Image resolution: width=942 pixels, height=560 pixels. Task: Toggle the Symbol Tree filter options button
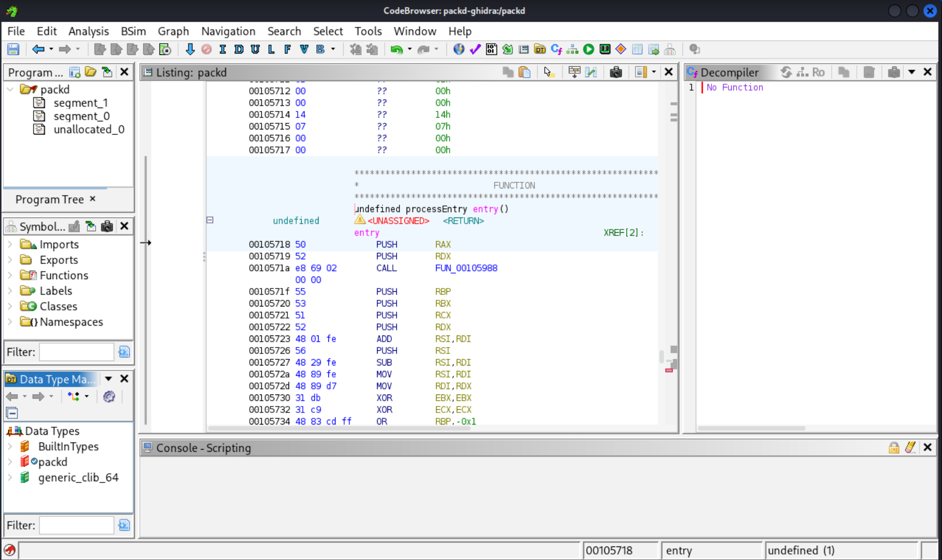[124, 352]
